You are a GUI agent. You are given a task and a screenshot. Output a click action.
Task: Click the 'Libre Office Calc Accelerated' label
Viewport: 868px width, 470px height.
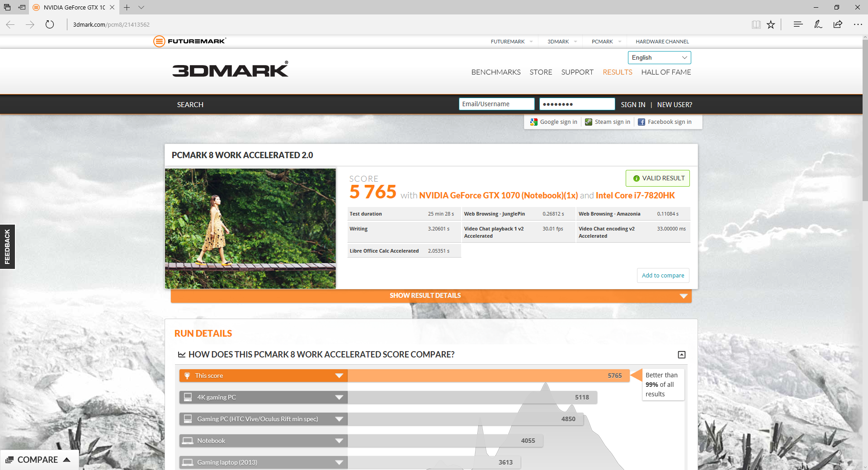(x=384, y=251)
